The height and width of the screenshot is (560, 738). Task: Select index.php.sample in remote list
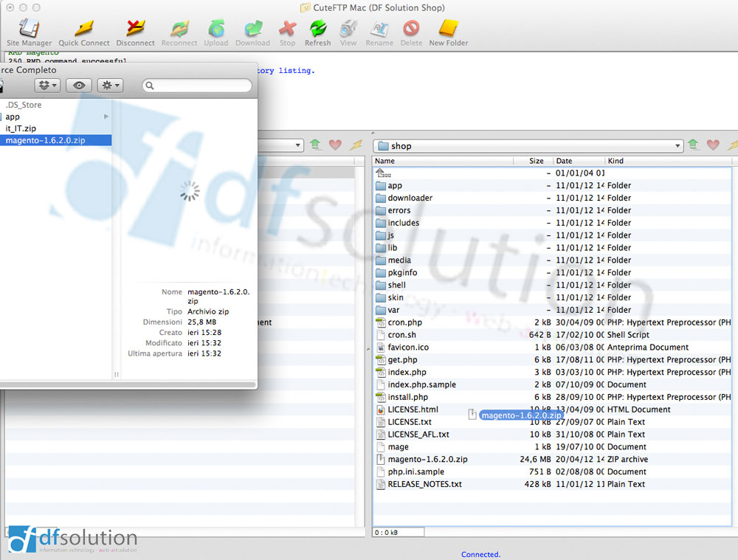[553, 384]
